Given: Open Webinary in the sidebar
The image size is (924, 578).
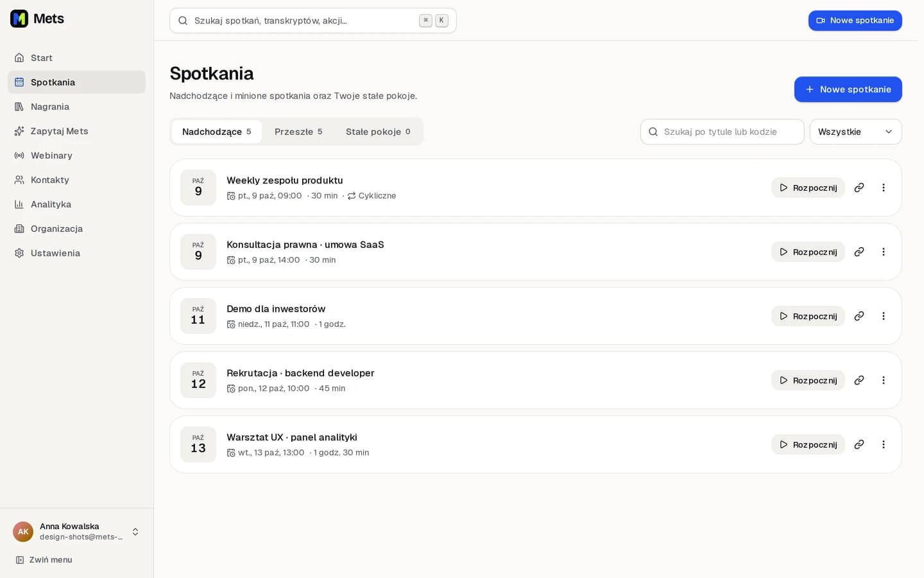Looking at the screenshot, I should coord(76,155).
